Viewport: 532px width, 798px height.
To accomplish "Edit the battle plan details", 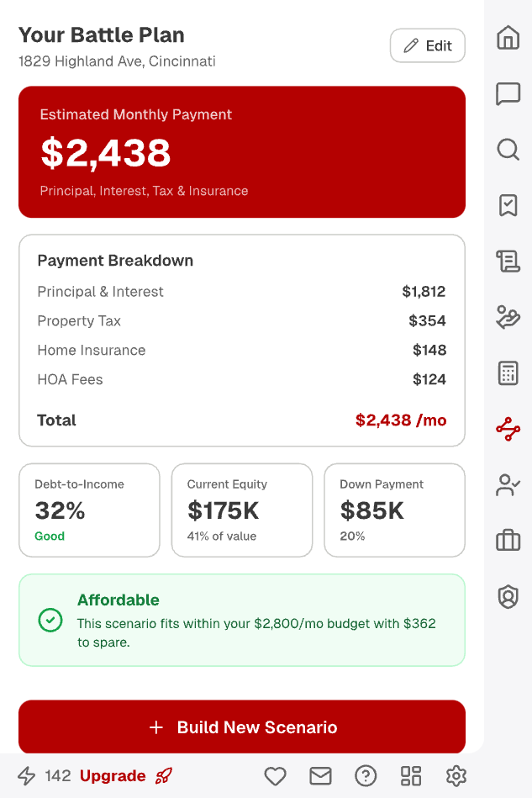I will click(427, 45).
